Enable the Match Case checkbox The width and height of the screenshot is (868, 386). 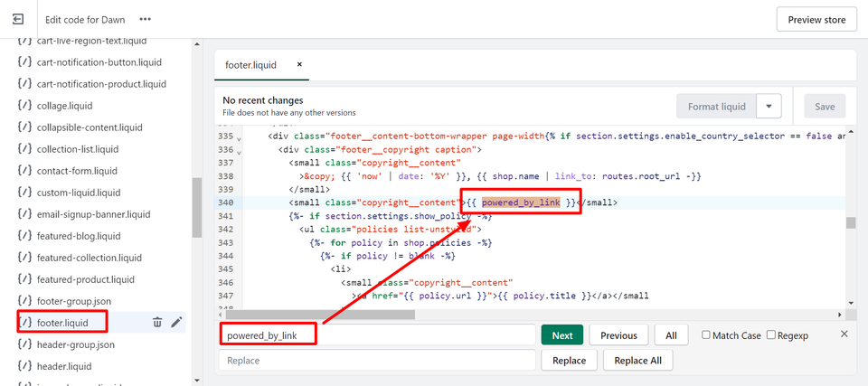pyautogui.click(x=706, y=334)
